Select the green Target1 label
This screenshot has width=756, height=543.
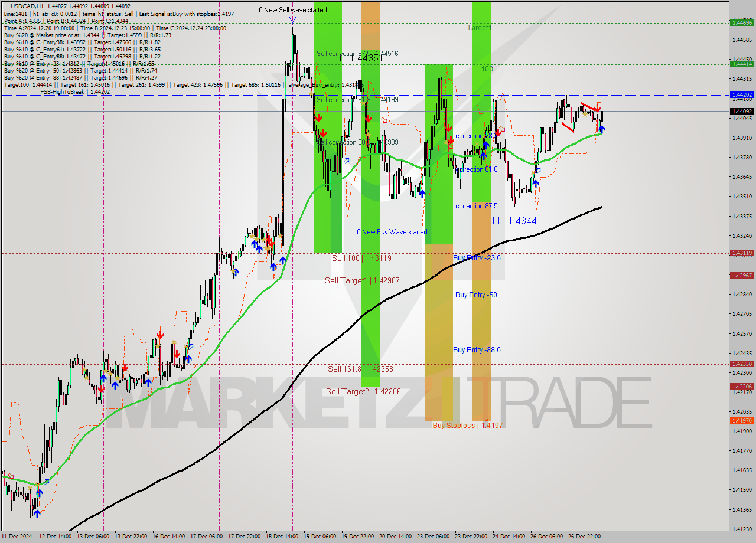click(x=479, y=27)
